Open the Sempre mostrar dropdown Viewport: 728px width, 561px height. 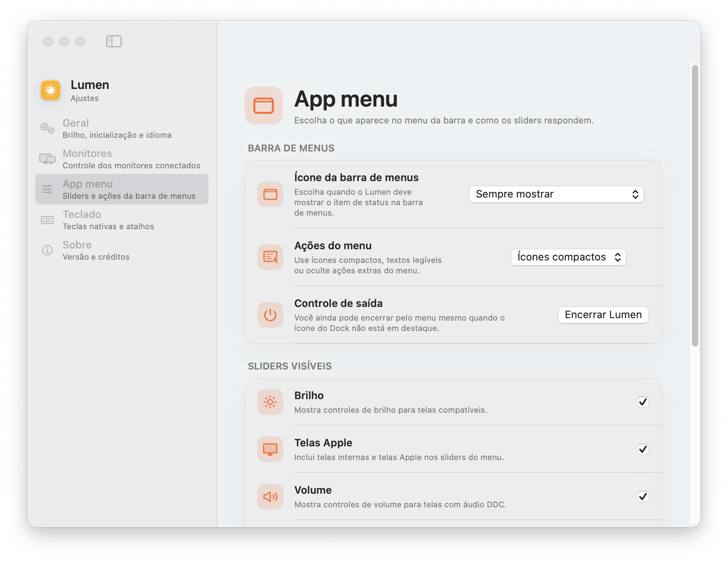tap(556, 194)
